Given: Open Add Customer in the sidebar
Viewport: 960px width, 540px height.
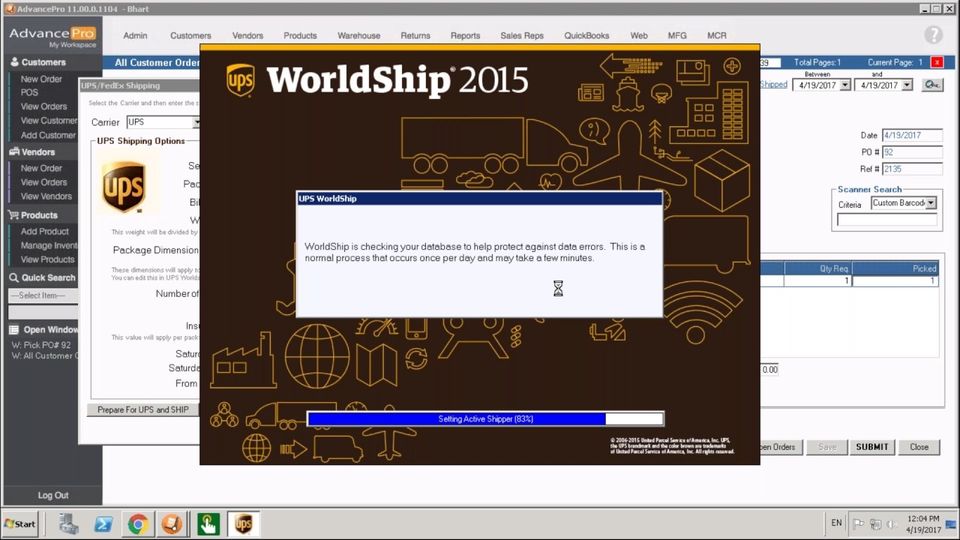Looking at the screenshot, I should click(48, 135).
